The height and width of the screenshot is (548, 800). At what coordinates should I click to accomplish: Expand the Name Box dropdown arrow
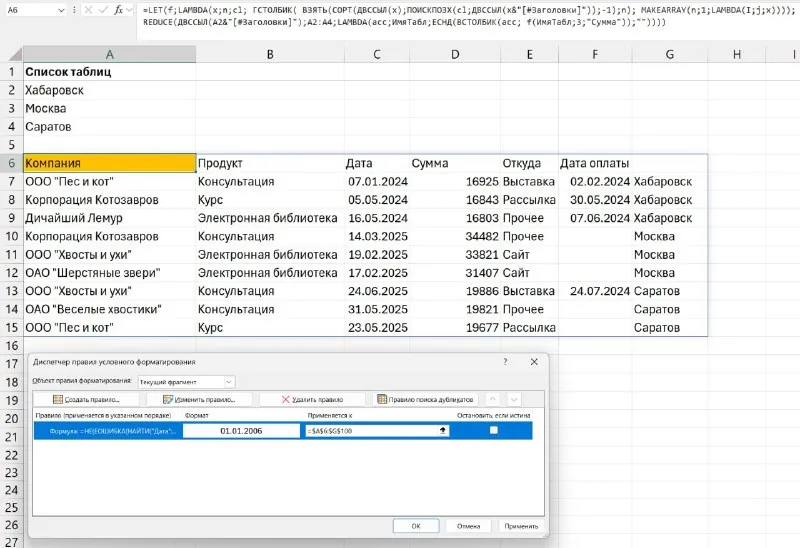coord(61,10)
